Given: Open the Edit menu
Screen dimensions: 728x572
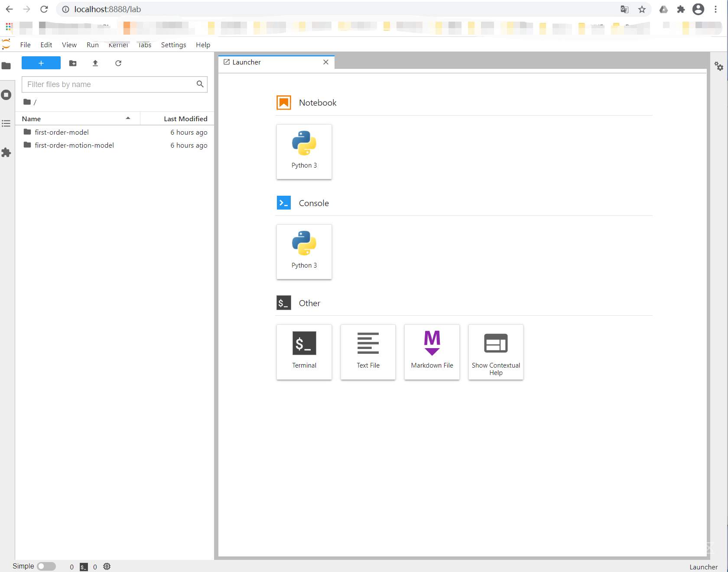Looking at the screenshot, I should (x=46, y=45).
